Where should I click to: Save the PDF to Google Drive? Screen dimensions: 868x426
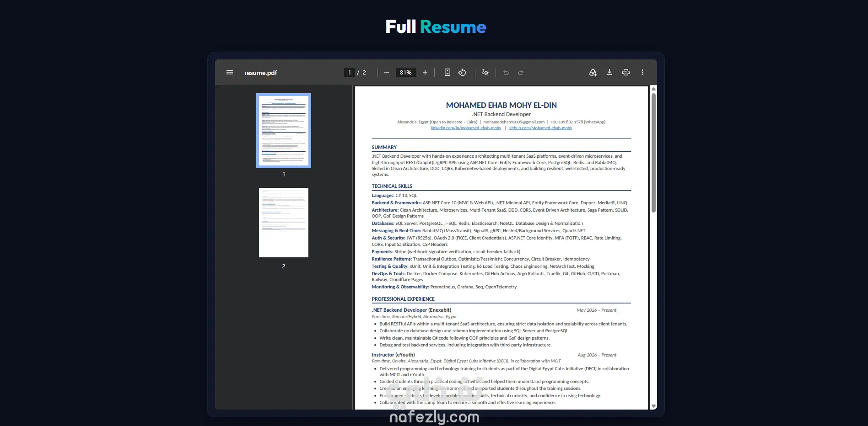click(593, 72)
